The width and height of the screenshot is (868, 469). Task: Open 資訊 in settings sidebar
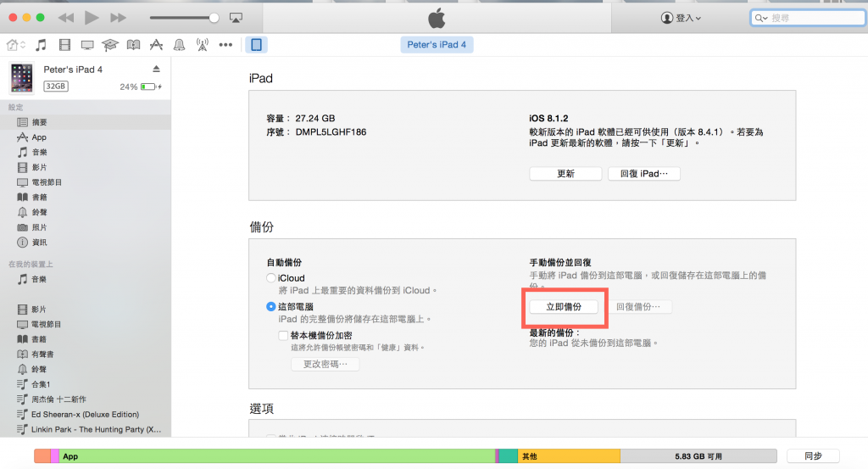point(86,242)
